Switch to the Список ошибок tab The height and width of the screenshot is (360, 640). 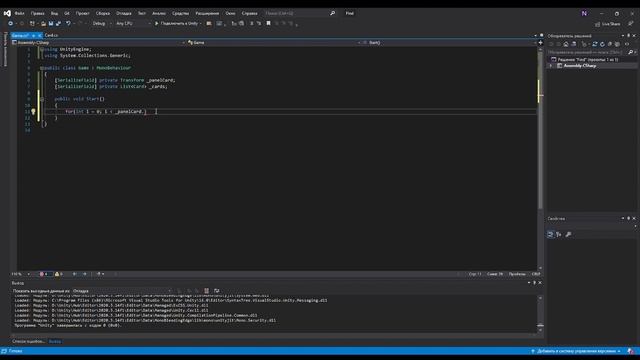[29, 341]
